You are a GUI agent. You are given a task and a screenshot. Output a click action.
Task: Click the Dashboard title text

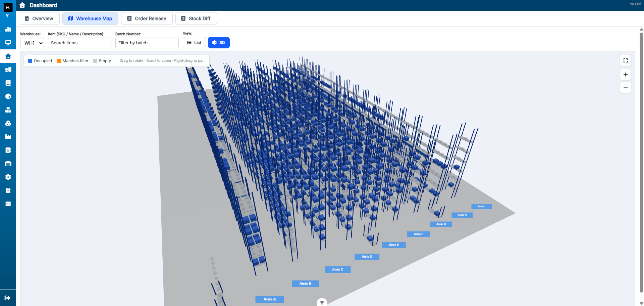[x=43, y=5]
